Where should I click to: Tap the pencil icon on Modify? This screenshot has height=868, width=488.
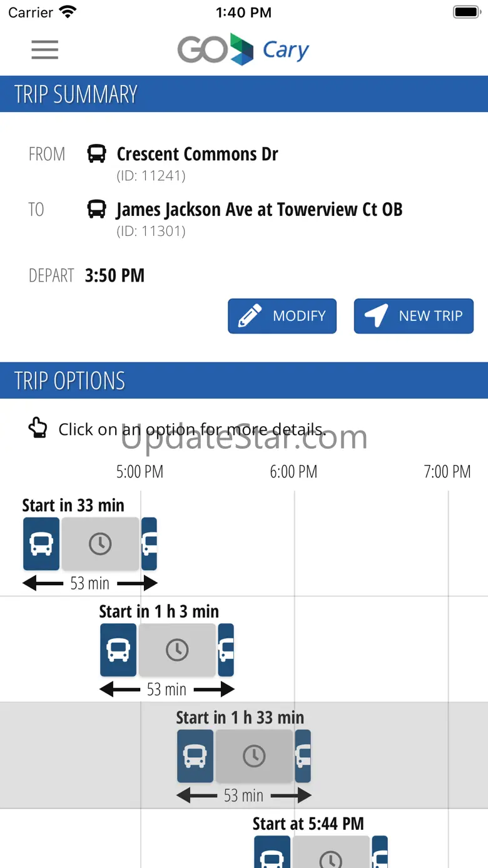(x=250, y=316)
